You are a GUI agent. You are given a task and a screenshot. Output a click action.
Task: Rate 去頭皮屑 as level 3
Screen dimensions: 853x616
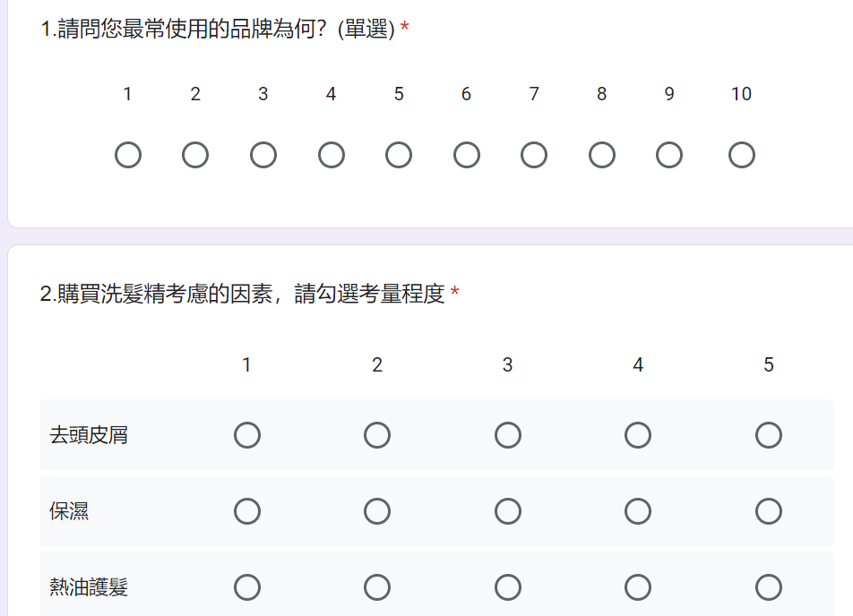point(508,436)
